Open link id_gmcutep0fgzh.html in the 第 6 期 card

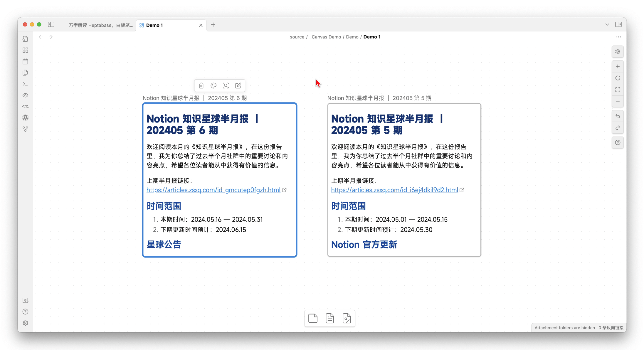click(213, 190)
